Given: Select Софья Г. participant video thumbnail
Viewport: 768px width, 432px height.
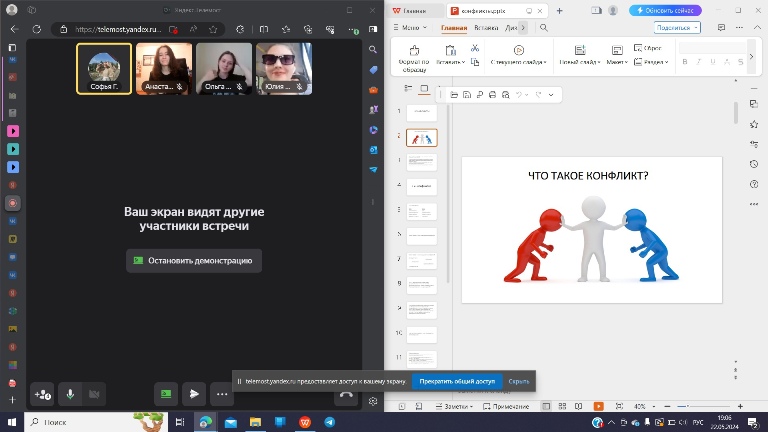Looking at the screenshot, I should [103, 68].
